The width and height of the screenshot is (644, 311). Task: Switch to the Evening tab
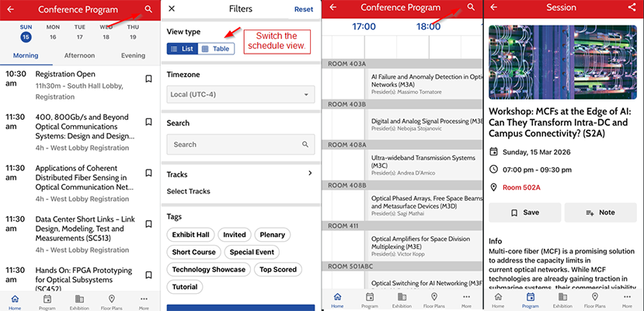tap(133, 55)
